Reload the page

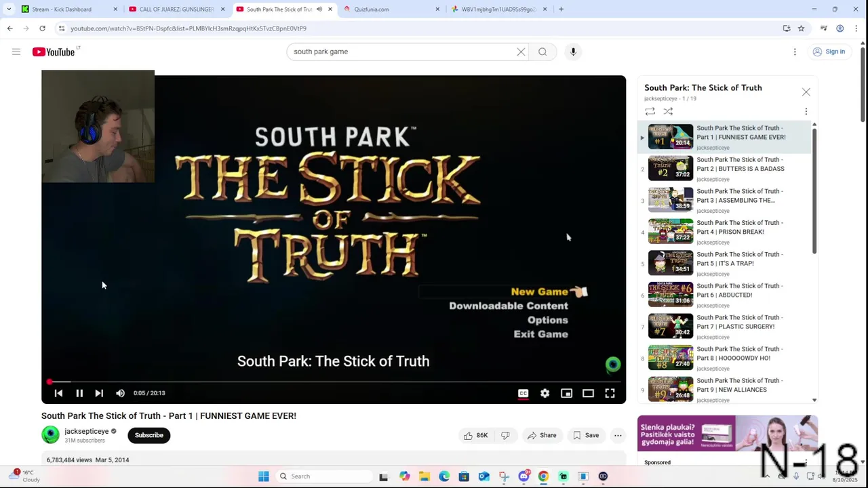[x=42, y=28]
